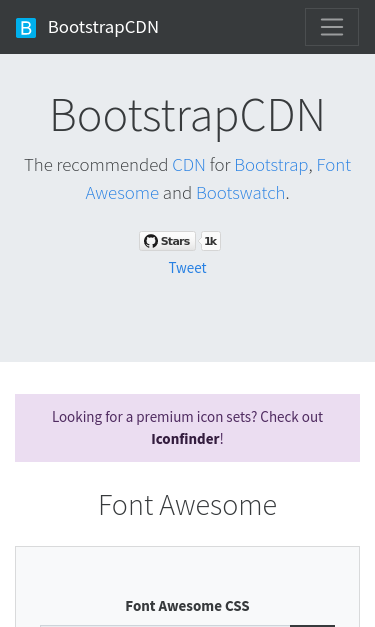Viewport: 375px width, 627px height.
Task: Click the Font Awesome section heading
Action: click(x=188, y=505)
